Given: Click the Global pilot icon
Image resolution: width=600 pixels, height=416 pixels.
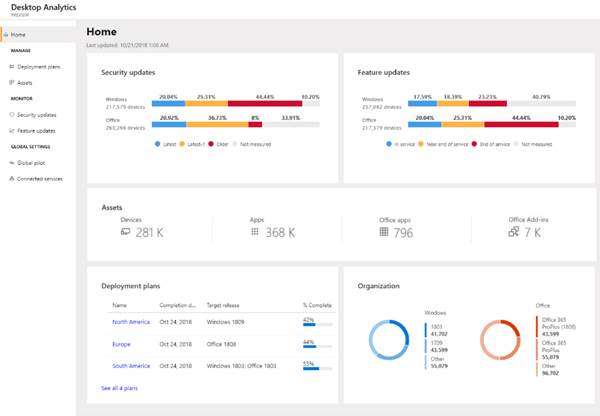Looking at the screenshot, I should (11, 163).
